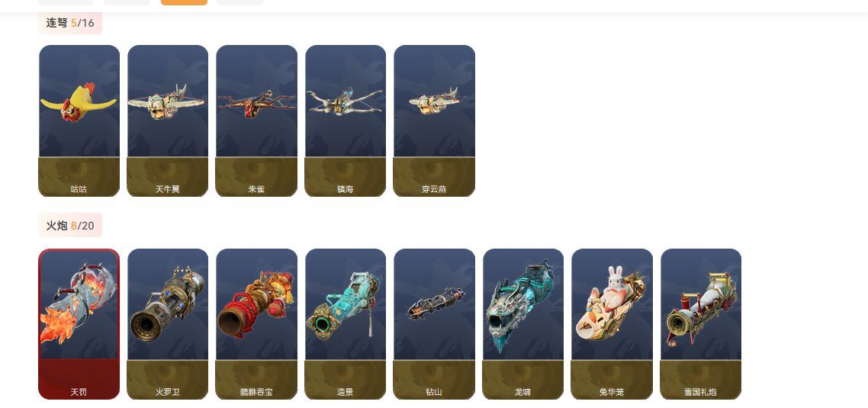Pick the 穿云燕 crossbow skin
This screenshot has height=408, width=868.
tap(434, 120)
